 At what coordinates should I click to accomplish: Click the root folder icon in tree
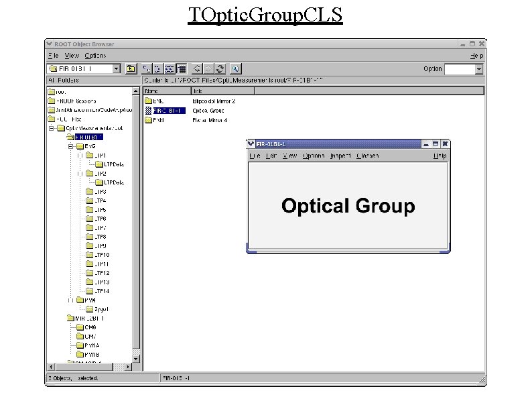51,92
